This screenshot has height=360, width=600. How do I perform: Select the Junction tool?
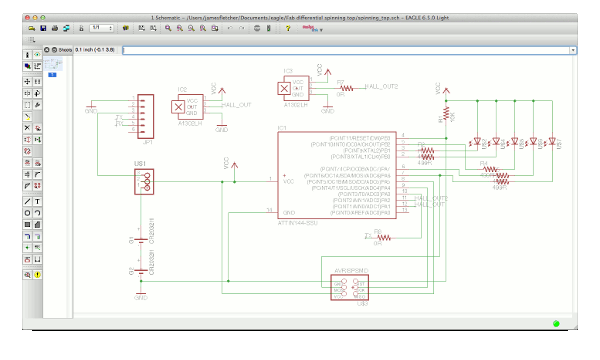[x=27, y=248]
